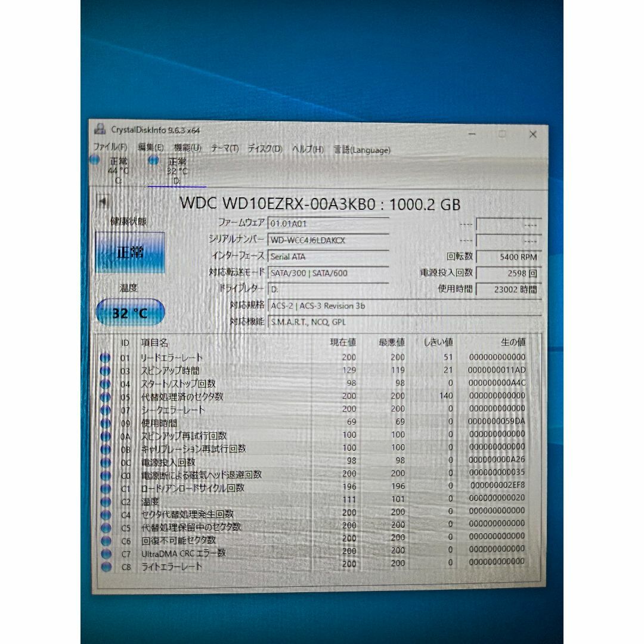This screenshot has width=644, height=644.
Task: Click the drive letter field D:
Action: [328, 289]
